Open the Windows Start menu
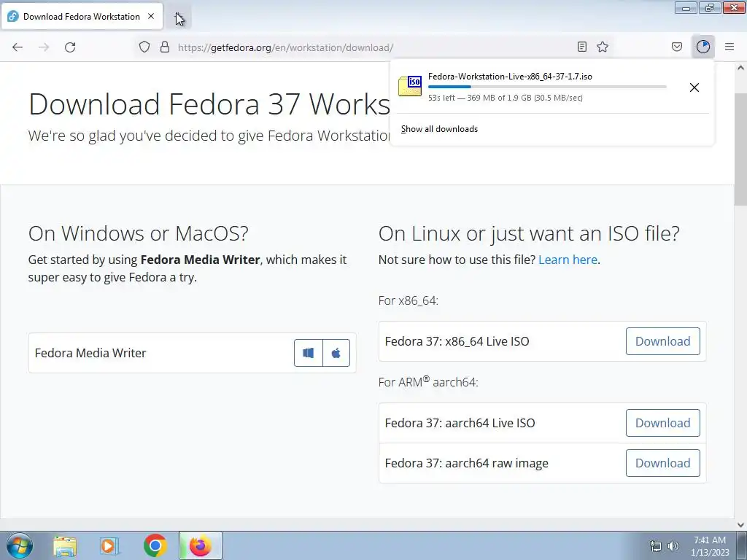 click(x=20, y=545)
